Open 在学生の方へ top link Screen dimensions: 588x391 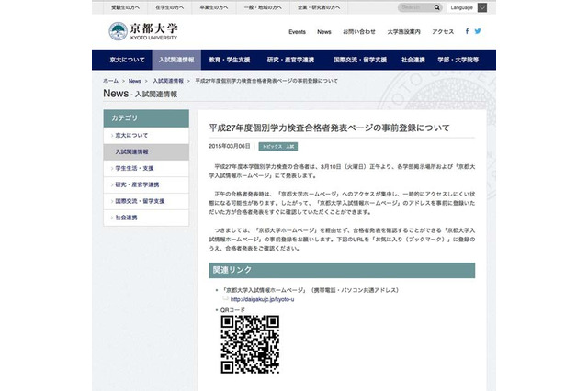(169, 7)
